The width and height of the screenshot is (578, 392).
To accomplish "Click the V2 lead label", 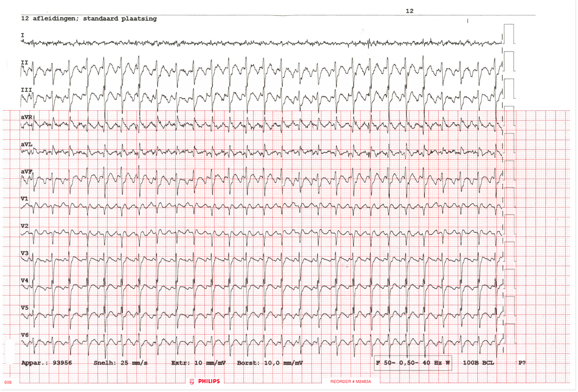I will tap(24, 226).
